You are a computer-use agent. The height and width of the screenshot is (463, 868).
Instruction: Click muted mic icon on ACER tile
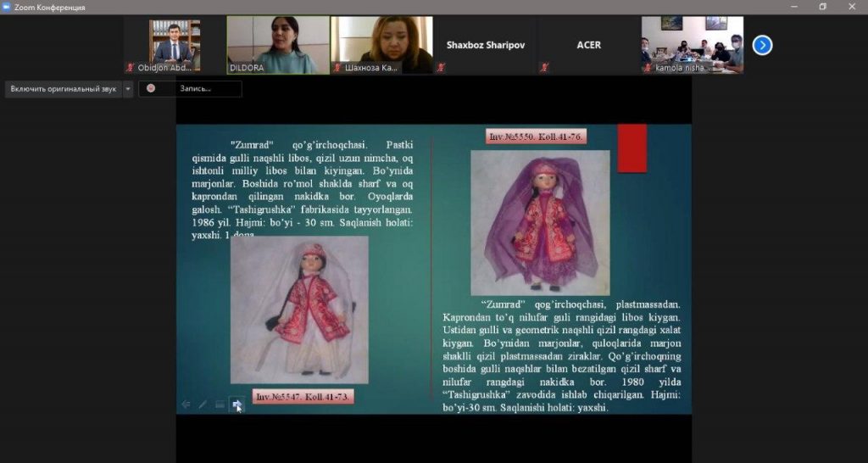(543, 67)
